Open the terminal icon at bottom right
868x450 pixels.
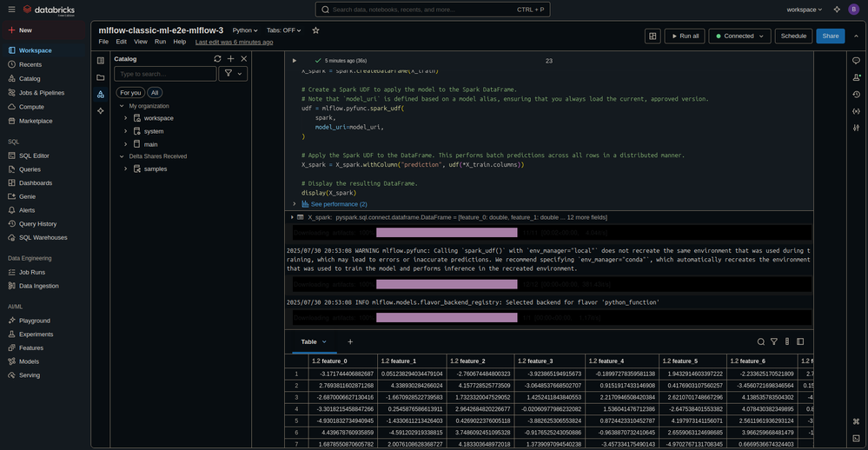click(856, 438)
